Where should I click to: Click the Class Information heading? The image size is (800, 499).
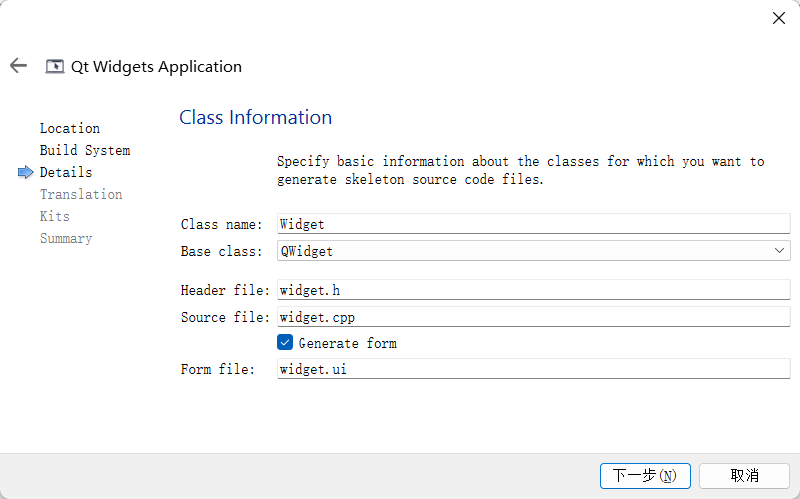point(256,117)
